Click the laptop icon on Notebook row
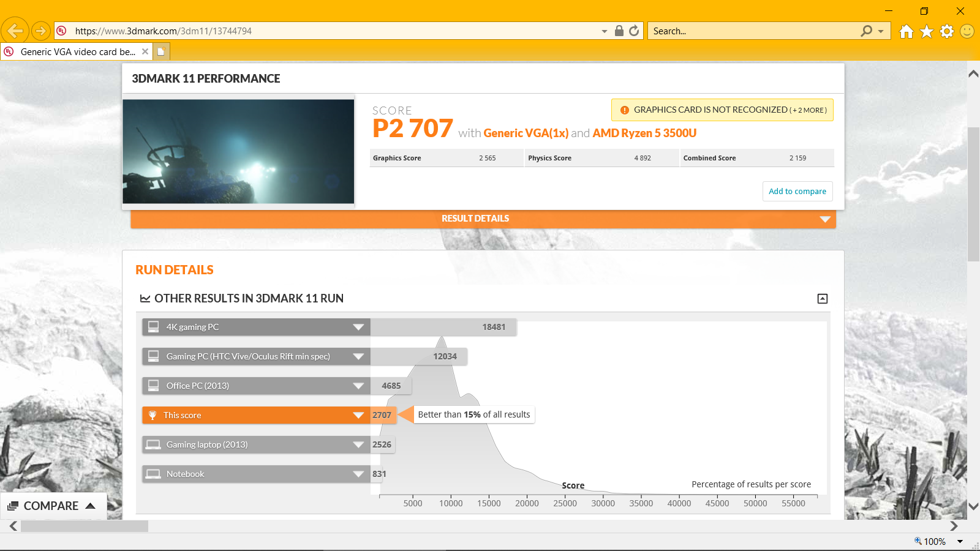 click(154, 474)
